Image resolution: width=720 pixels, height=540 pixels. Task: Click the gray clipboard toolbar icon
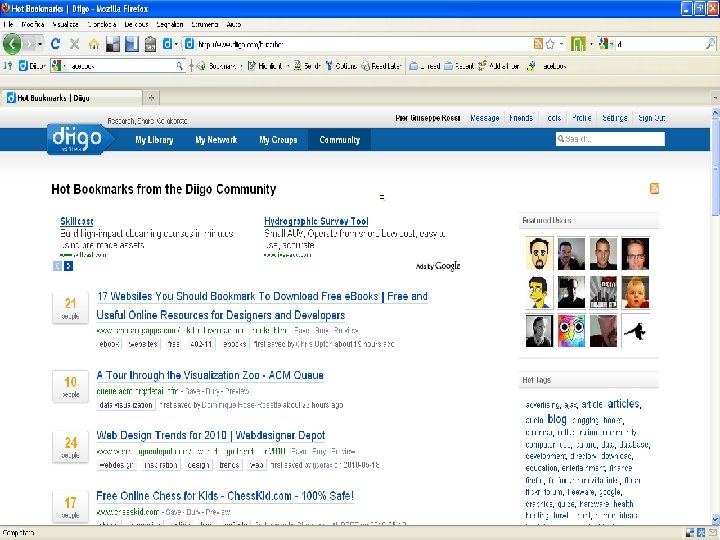click(x=150, y=44)
